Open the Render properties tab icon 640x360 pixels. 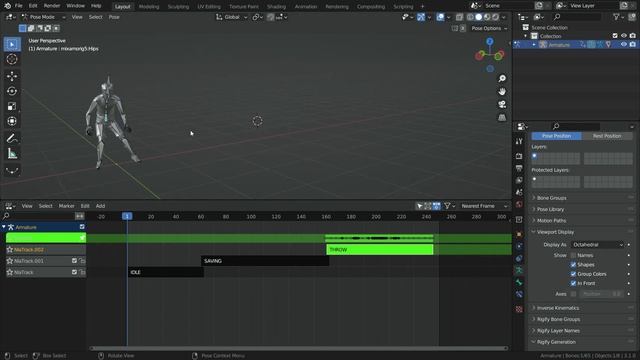point(519,156)
